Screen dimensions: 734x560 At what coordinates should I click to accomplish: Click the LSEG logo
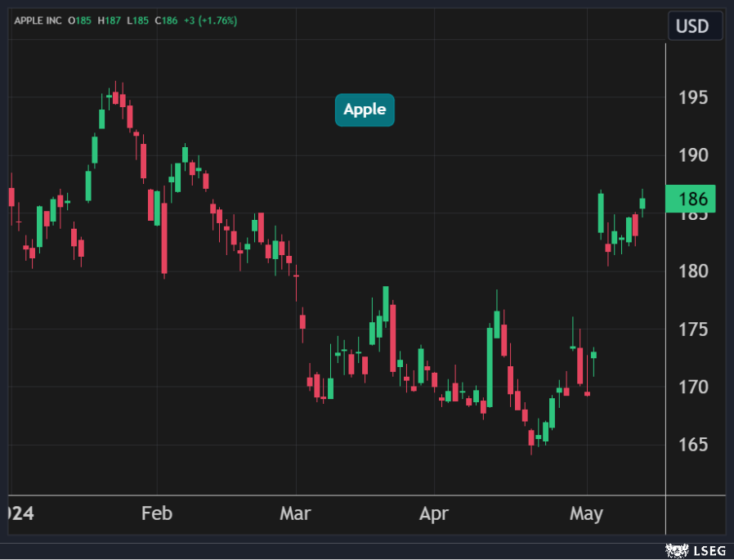coord(694,550)
